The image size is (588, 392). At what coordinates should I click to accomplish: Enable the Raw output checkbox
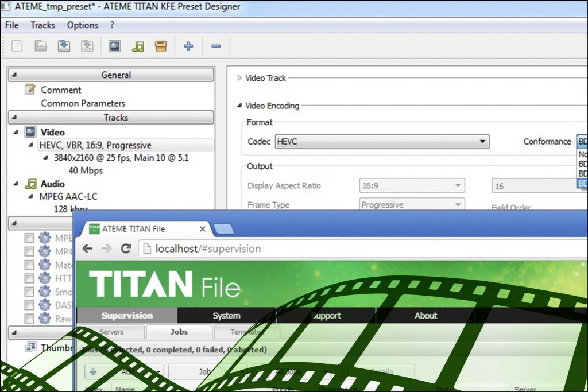click(x=29, y=319)
